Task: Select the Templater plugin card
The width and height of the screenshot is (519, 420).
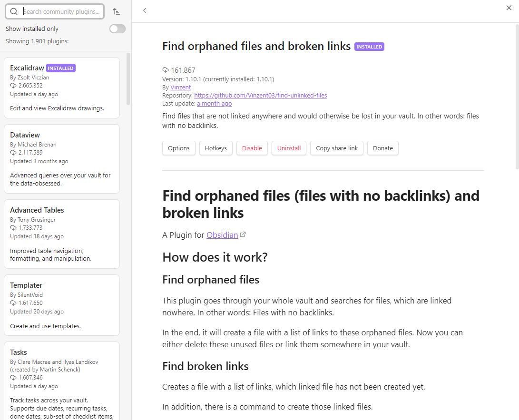Action: [62, 305]
